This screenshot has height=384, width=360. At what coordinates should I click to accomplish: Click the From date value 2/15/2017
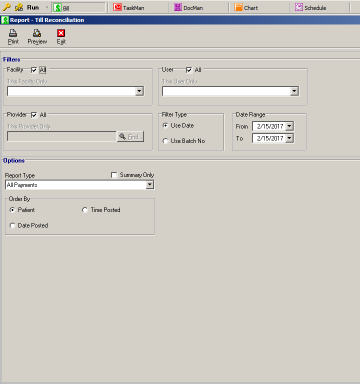tap(270, 126)
